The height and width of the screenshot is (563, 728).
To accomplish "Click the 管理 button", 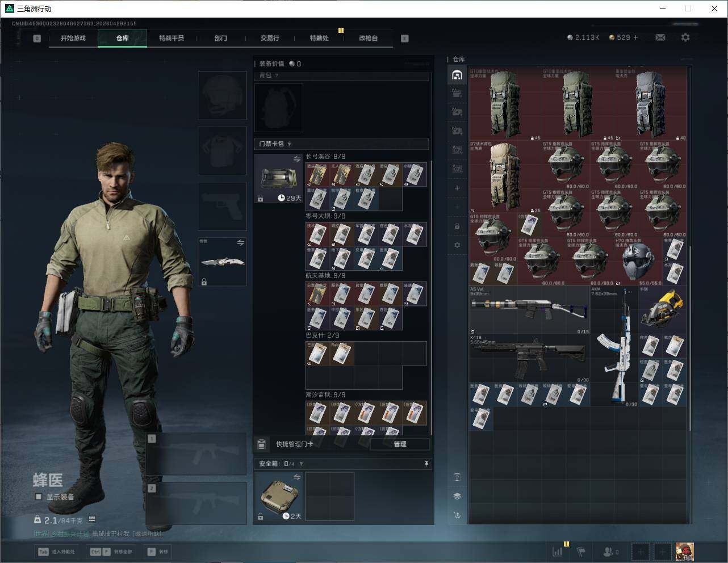I will pyautogui.click(x=400, y=444).
